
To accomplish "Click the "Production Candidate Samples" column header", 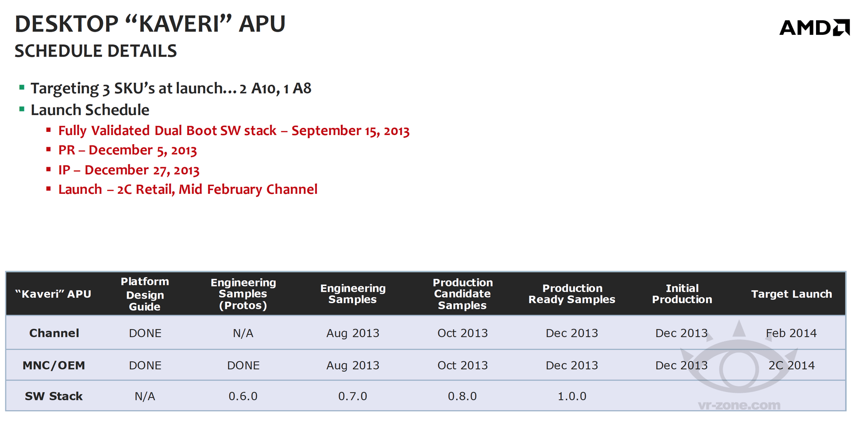I will [462, 294].
